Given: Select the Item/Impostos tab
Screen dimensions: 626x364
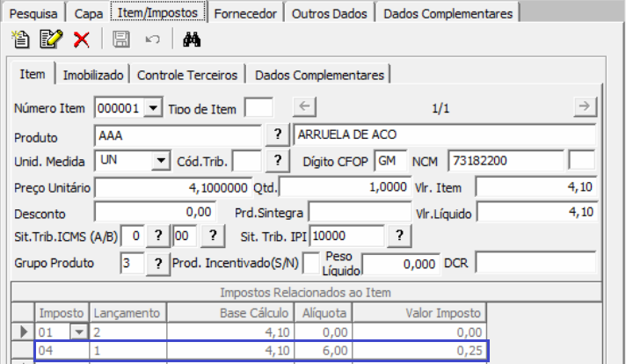Looking at the screenshot, I should (x=157, y=12).
